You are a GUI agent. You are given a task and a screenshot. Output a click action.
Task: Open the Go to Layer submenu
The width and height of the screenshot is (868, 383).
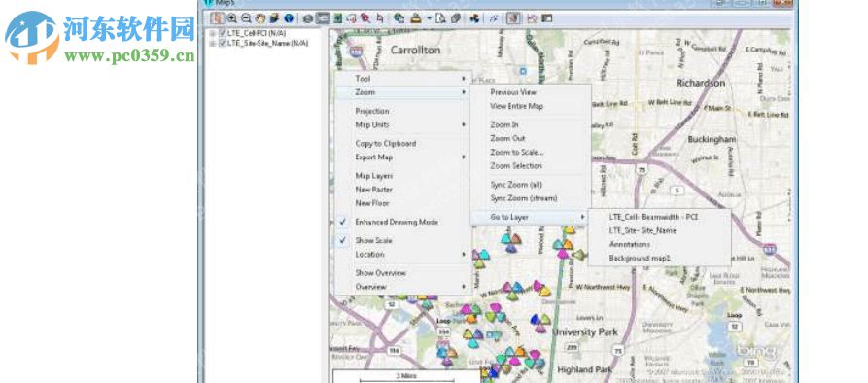click(x=531, y=218)
